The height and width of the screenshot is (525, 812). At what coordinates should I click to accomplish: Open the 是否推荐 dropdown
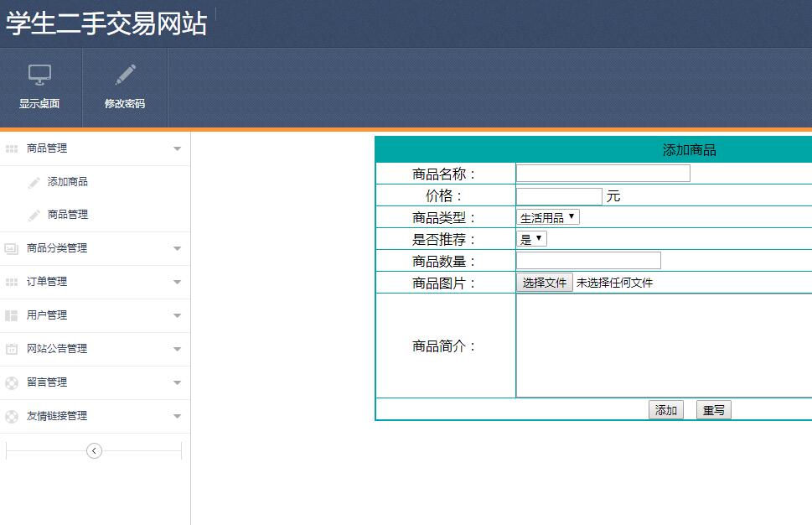532,239
